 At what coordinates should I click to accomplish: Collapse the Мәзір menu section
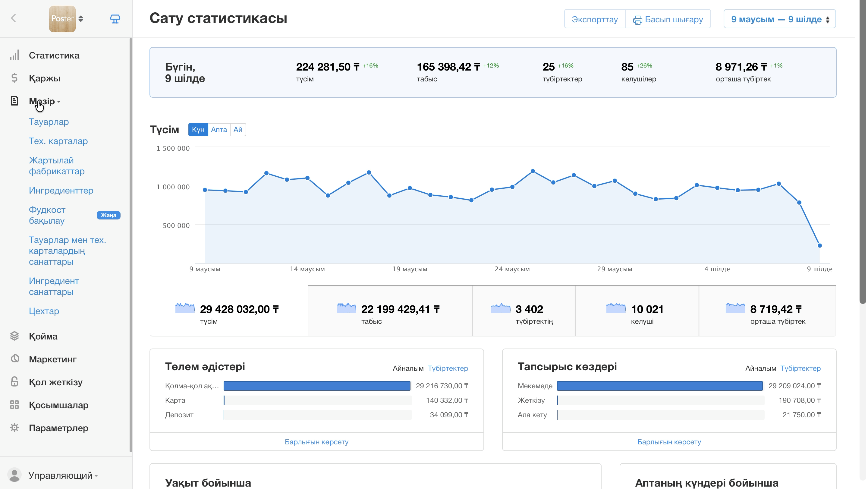[x=45, y=101]
